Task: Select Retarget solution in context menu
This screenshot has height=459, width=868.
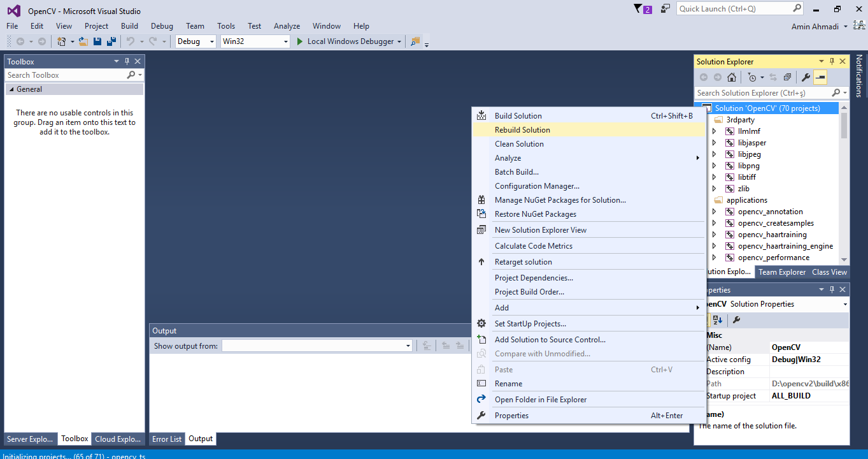Action: (x=589, y=261)
